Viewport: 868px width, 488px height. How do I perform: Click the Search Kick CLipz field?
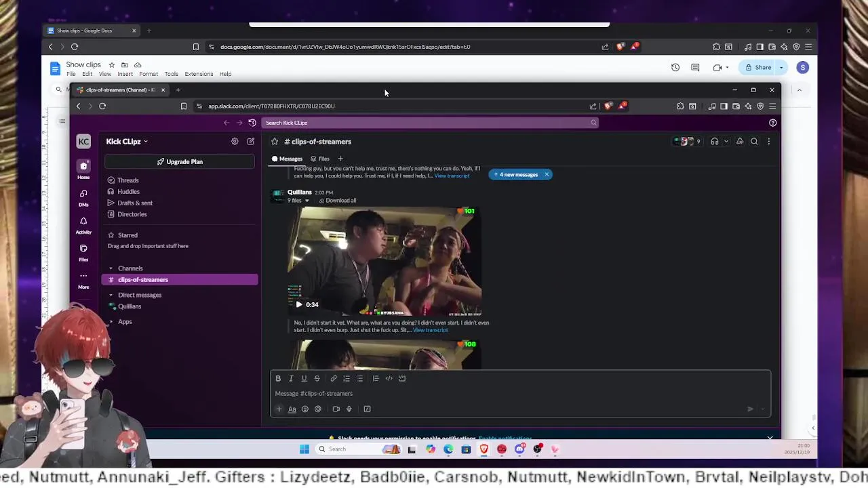(431, 123)
